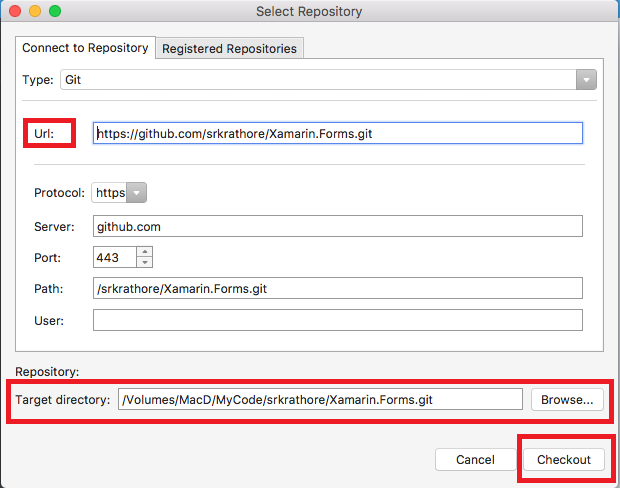Screen dimensions: 620x488
Task: Maximize window using green button
Action: 55,11
